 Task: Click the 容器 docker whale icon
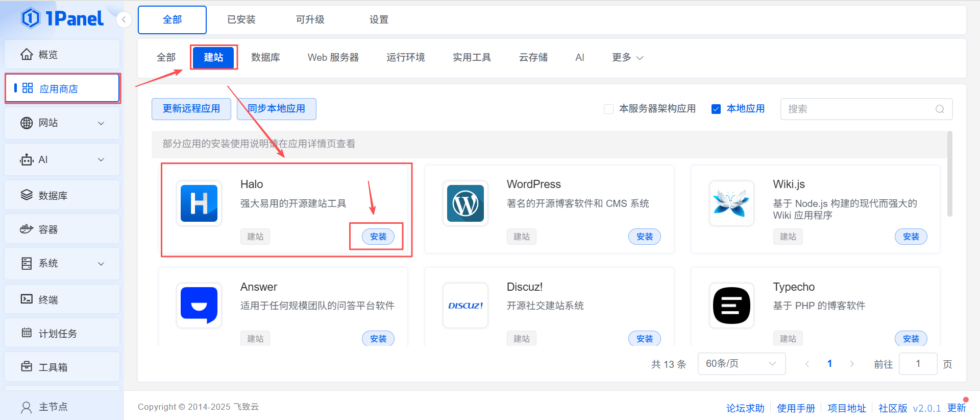27,229
